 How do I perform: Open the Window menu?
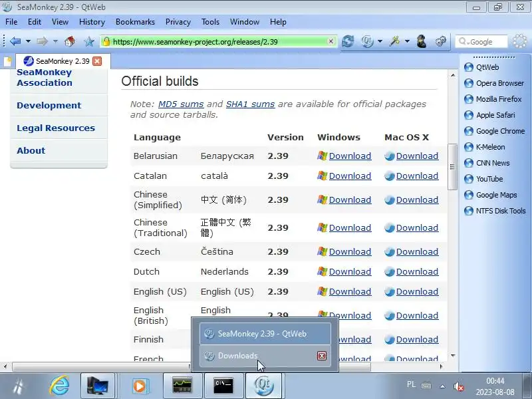click(244, 22)
